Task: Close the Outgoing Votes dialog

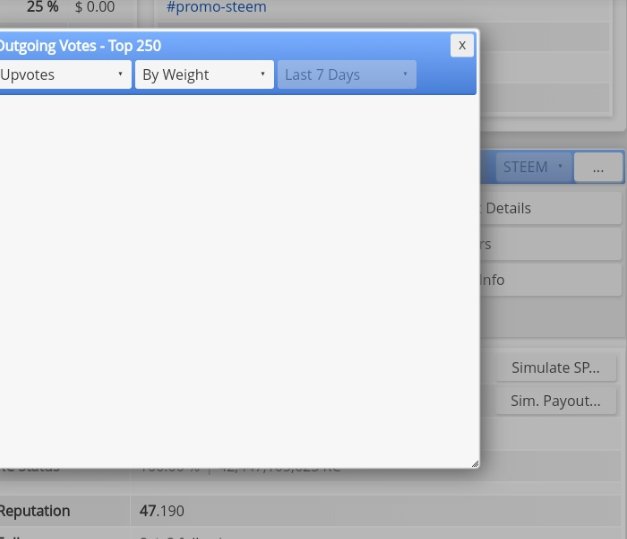Action: tap(462, 45)
